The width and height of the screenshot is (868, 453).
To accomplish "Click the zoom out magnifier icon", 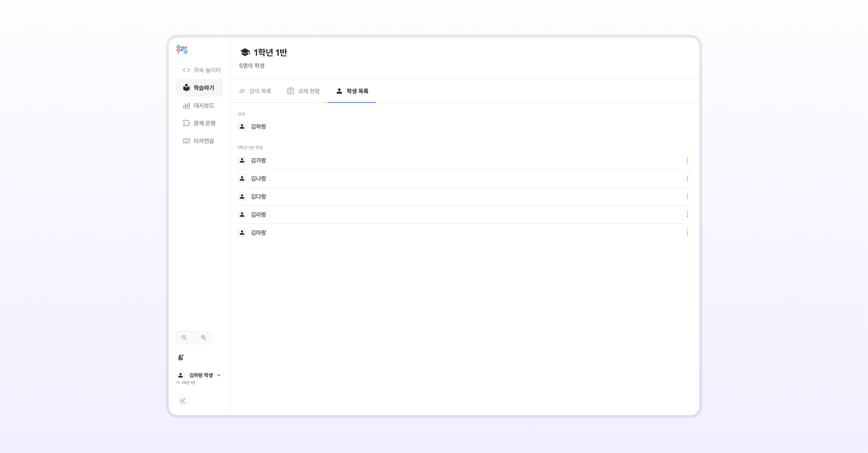I will pyautogui.click(x=184, y=338).
